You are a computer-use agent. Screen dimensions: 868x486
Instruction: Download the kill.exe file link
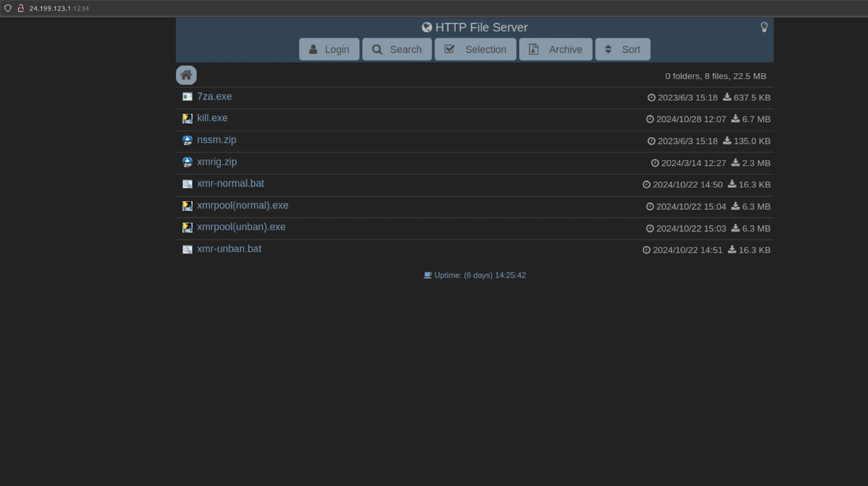pyautogui.click(x=212, y=118)
